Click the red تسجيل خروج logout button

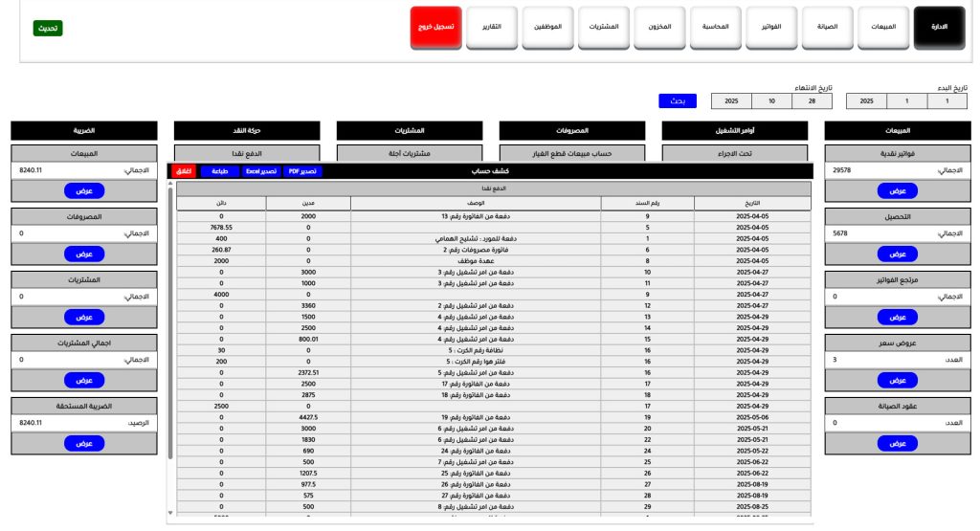435,29
